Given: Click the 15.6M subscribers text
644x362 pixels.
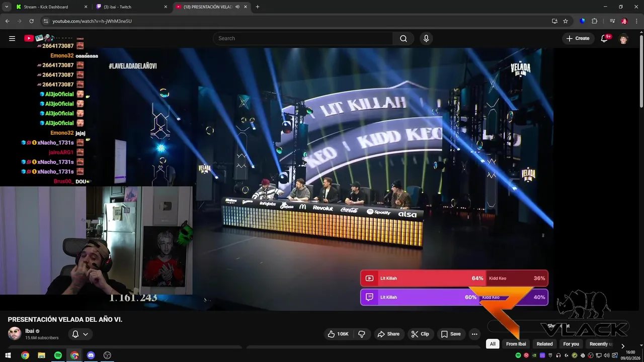Looking at the screenshot, I should (42, 338).
